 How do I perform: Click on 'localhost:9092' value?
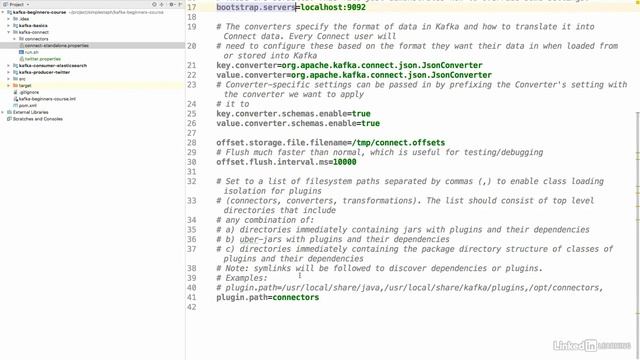tap(333, 7)
